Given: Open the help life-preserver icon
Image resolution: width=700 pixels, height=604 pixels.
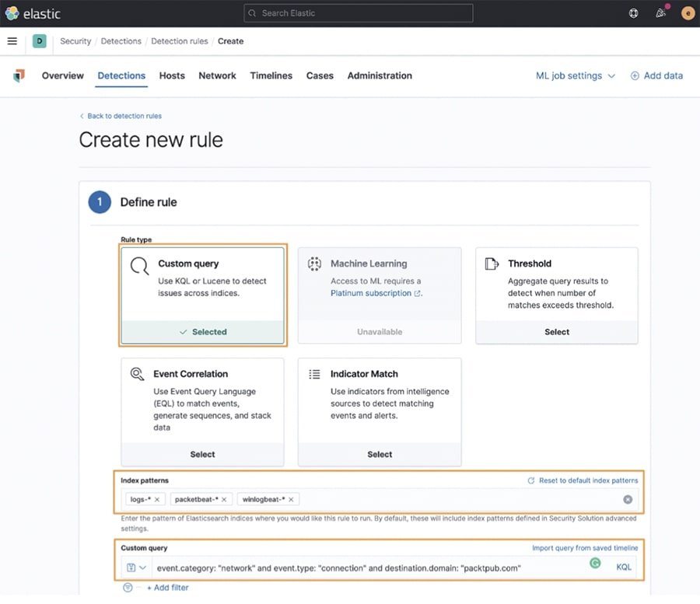Looking at the screenshot, I should (x=632, y=13).
